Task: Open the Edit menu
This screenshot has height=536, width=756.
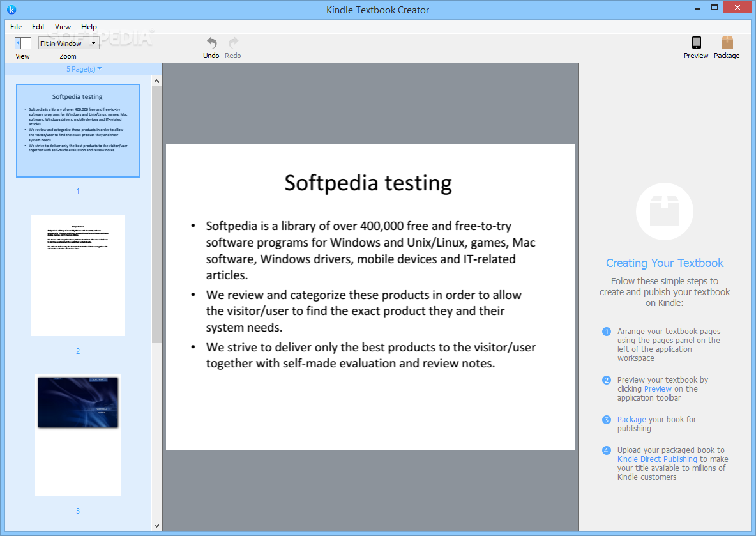Action: click(38, 27)
